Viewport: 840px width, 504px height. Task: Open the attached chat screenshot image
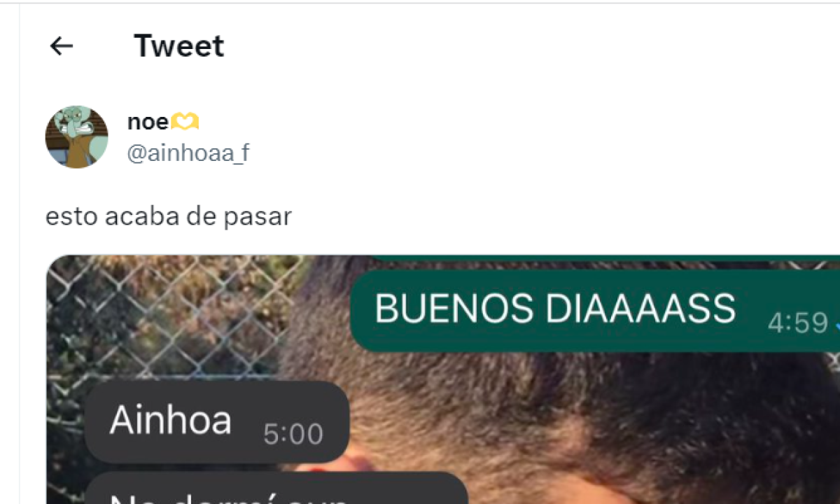(443, 379)
